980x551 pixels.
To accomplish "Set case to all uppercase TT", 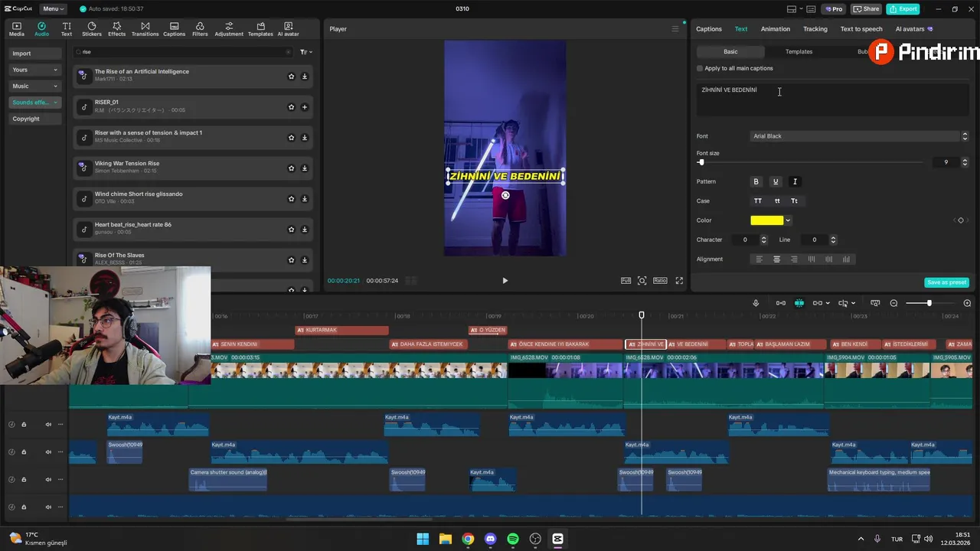I will tap(758, 201).
